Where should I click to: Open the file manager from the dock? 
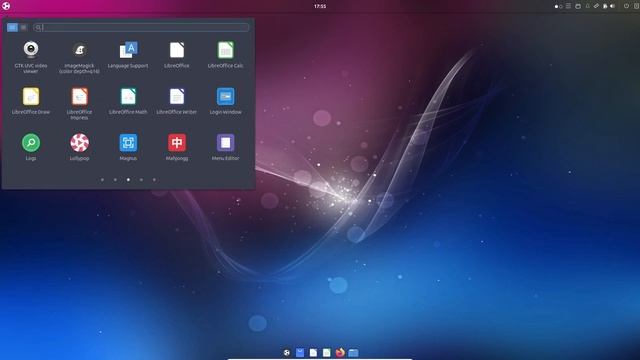click(x=353, y=353)
